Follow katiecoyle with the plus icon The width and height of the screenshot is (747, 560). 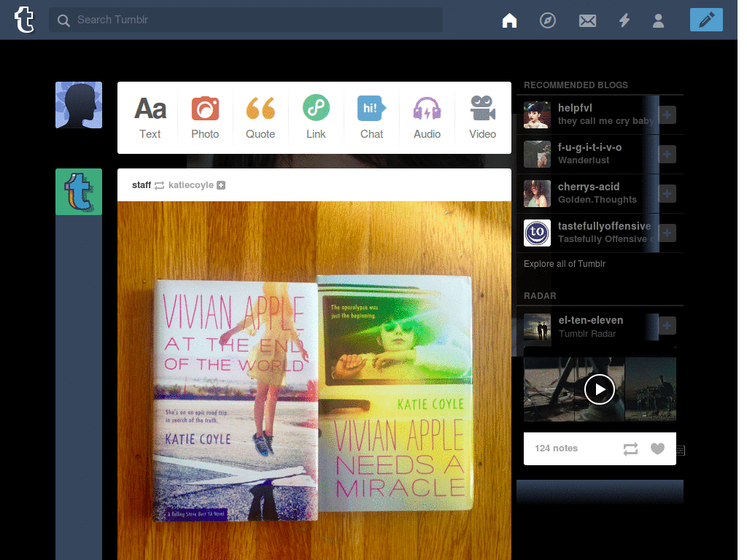(x=221, y=185)
